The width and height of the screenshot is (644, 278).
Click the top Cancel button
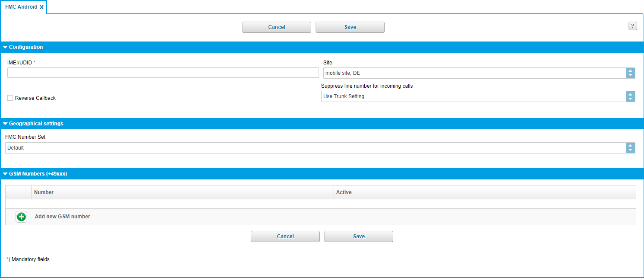coord(277,27)
